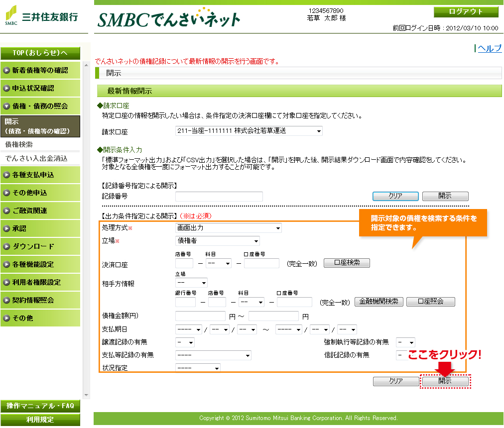Click arrow icon beside 各種機能設定
504x428 pixels.
point(6,264)
